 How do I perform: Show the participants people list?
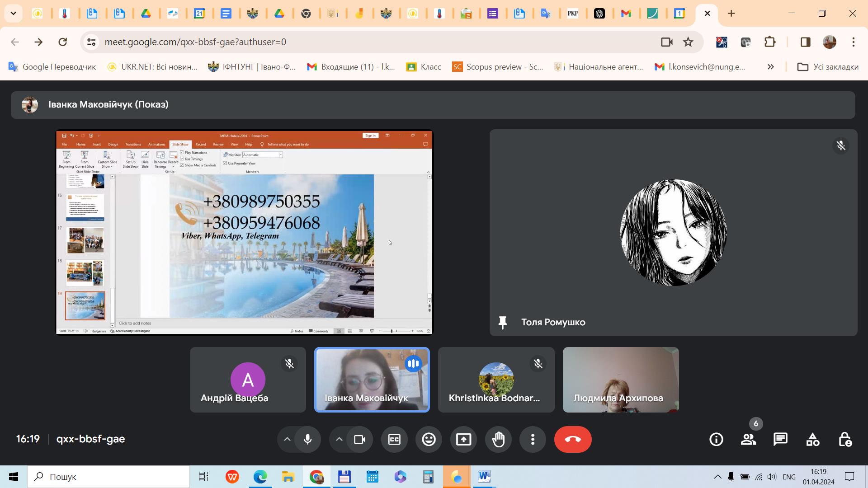[748, 439]
